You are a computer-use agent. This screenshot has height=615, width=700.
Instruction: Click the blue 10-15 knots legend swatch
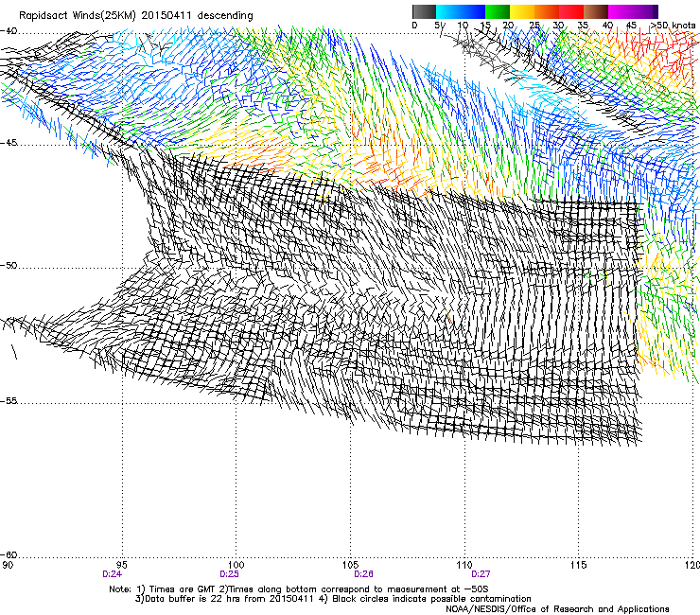473,11
